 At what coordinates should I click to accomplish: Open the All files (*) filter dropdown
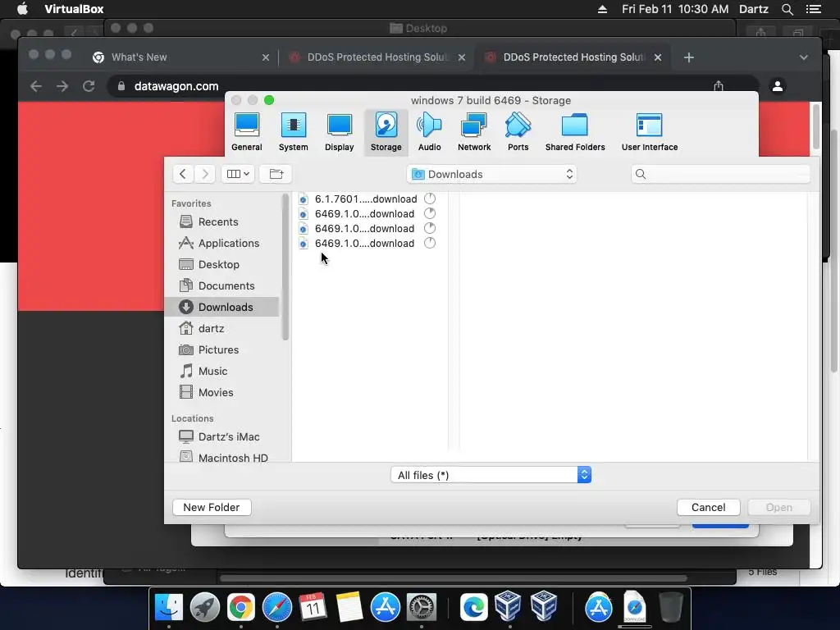click(x=491, y=475)
